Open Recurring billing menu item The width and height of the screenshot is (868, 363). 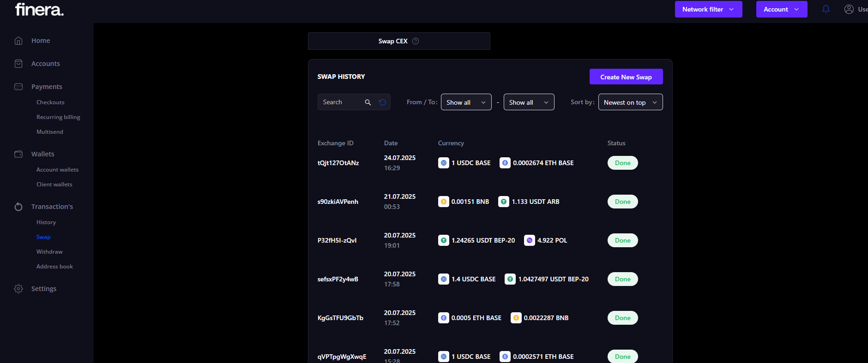point(58,117)
